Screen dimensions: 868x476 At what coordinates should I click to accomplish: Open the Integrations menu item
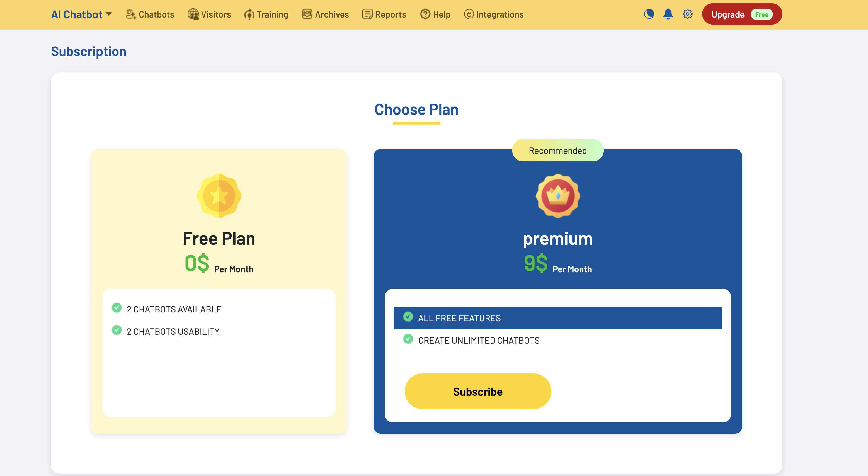(494, 14)
